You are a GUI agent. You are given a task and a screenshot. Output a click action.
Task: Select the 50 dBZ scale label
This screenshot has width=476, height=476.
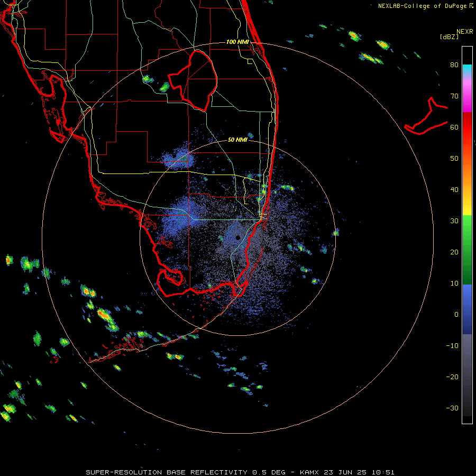click(x=454, y=159)
